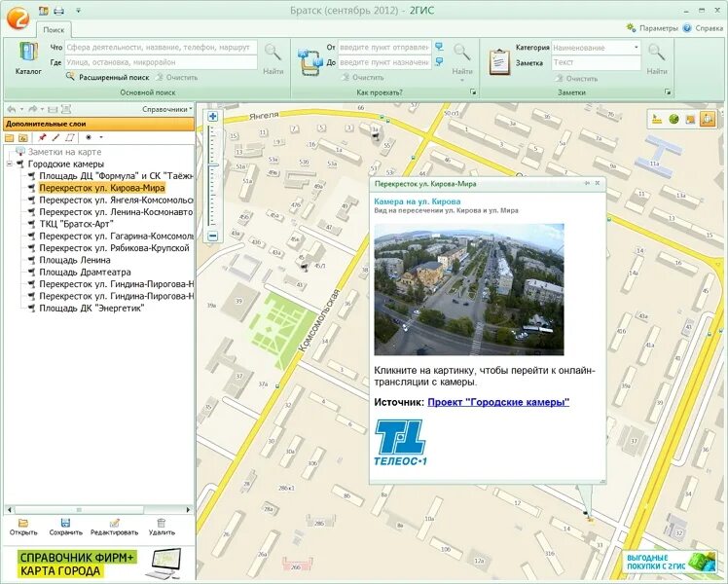Screen dimensions: 728x584
Task: Click the Параметры gear icon
Action: pyautogui.click(x=631, y=28)
